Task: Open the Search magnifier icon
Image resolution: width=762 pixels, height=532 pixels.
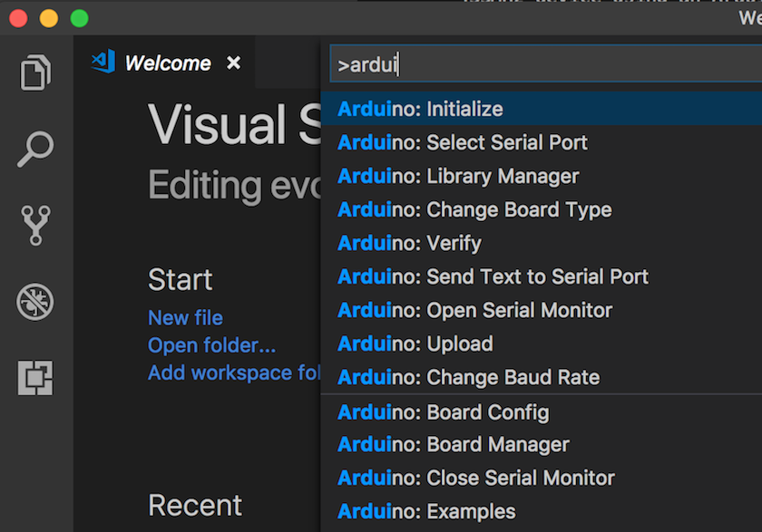Action: tap(35, 149)
